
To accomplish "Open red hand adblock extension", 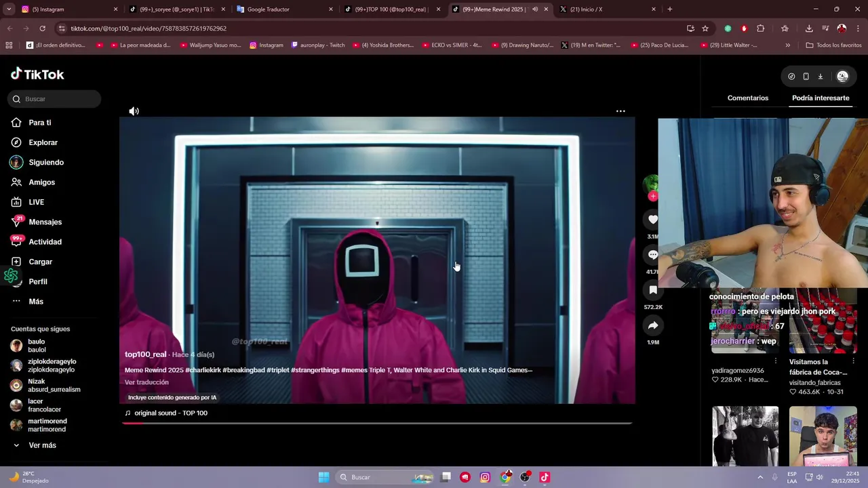I will (x=744, y=28).
